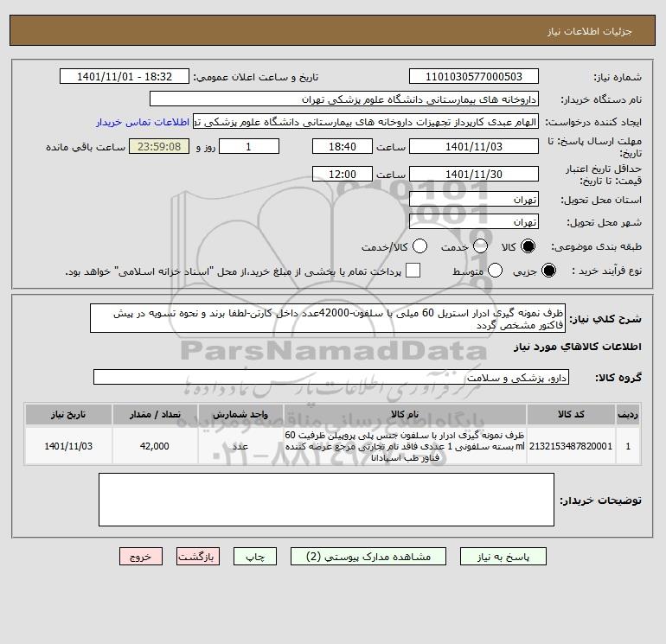
Task: Click the خروج exit button
Action: 141,557
